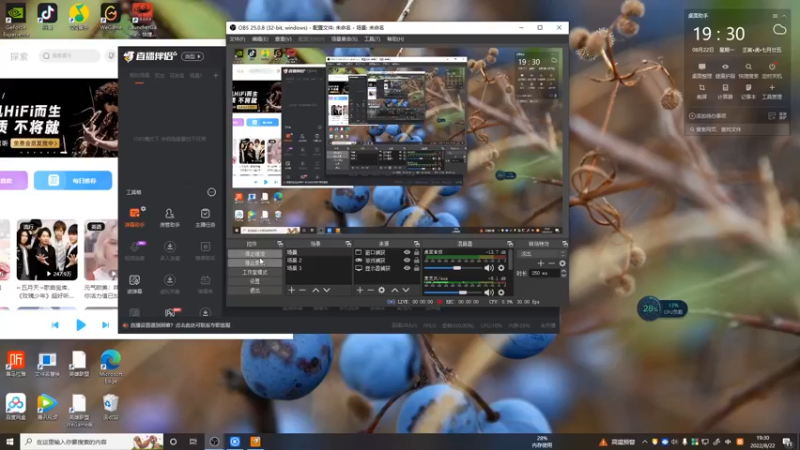Open 设置 from OBS controls panel

click(255, 281)
